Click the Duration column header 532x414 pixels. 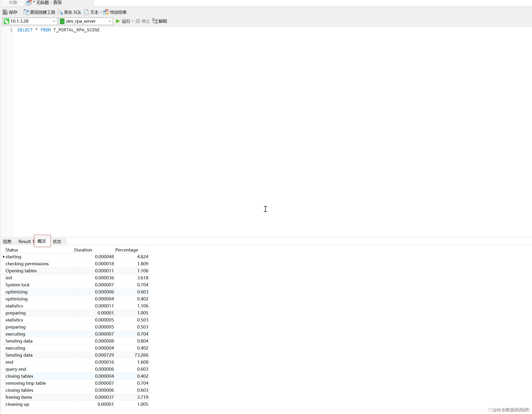coord(83,250)
